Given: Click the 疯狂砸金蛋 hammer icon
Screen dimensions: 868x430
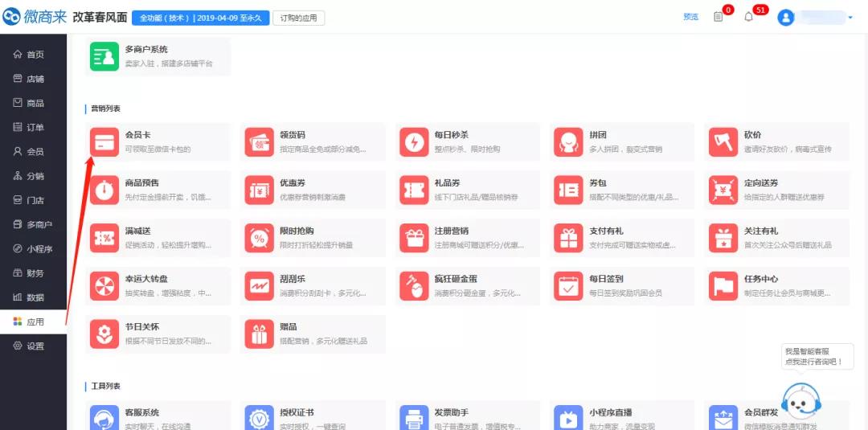Looking at the screenshot, I should (413, 286).
